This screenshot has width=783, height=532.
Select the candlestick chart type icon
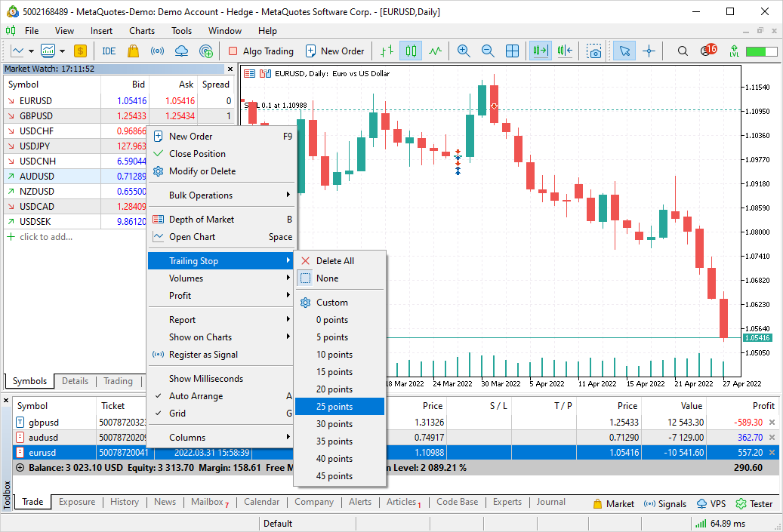click(411, 51)
